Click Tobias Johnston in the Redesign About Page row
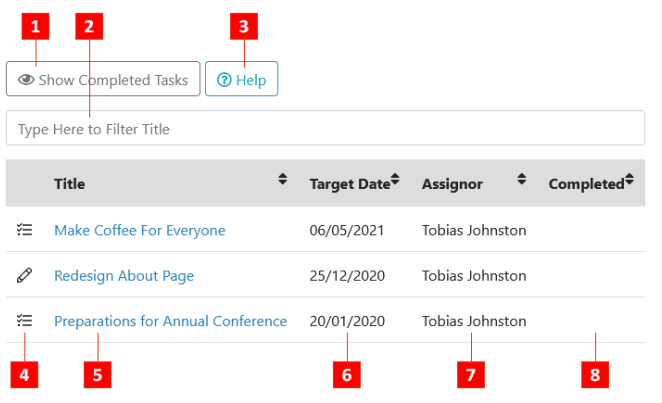 coord(474,276)
